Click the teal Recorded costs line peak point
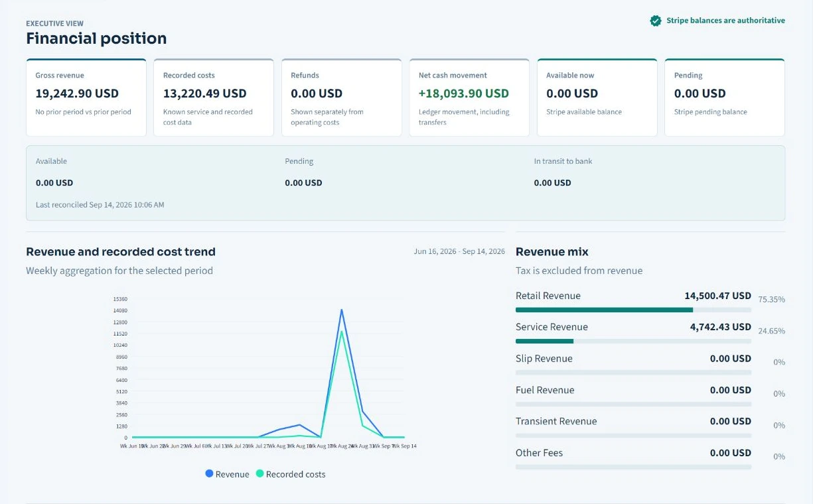The image size is (813, 504). pos(342,332)
